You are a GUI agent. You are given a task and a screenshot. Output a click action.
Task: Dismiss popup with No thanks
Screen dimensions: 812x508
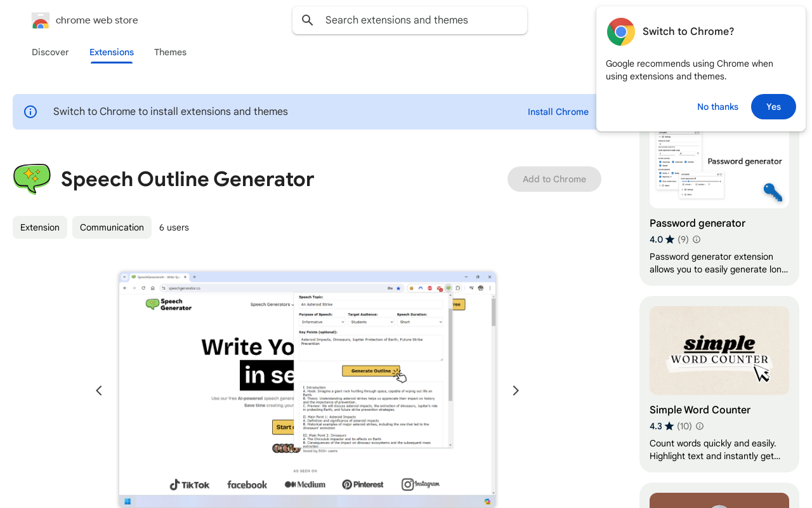[717, 107]
